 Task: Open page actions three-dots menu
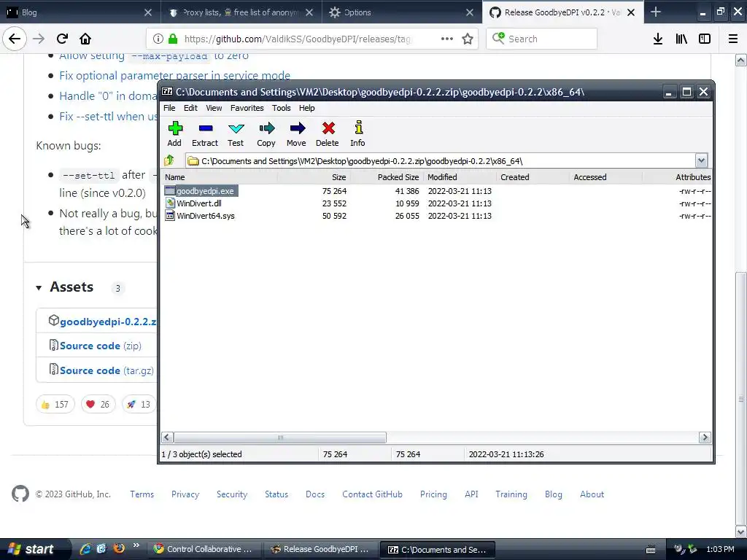447,39
